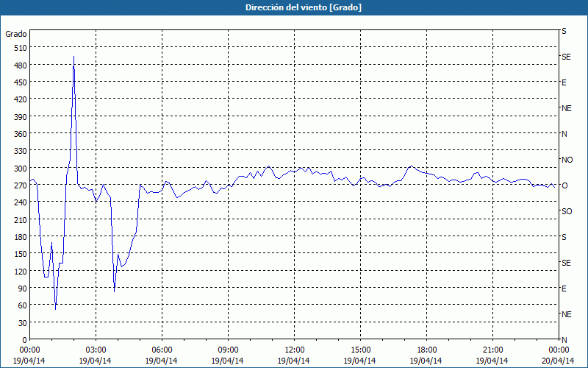This screenshot has width=588, height=368.
Task: Click the 'Grado' y-axis unit label
Action: [x=16, y=34]
